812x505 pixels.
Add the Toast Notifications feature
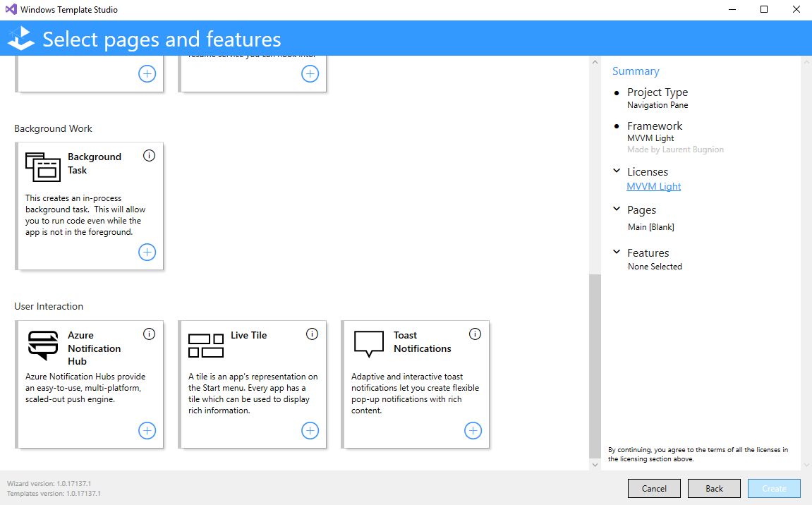coord(473,430)
